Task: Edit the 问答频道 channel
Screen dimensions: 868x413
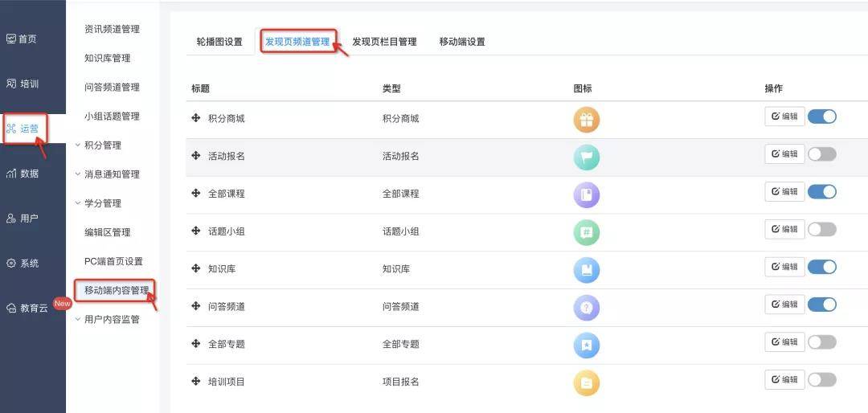Action: (x=784, y=305)
